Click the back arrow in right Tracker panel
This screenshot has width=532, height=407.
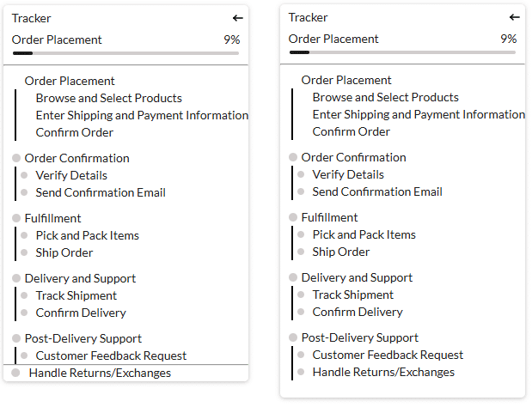[x=515, y=17]
